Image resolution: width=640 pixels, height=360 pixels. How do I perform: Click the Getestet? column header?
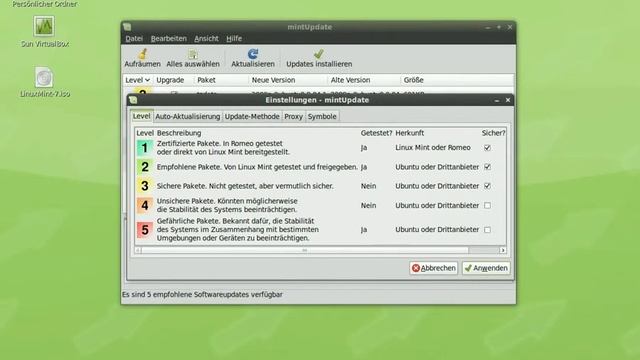coord(376,133)
